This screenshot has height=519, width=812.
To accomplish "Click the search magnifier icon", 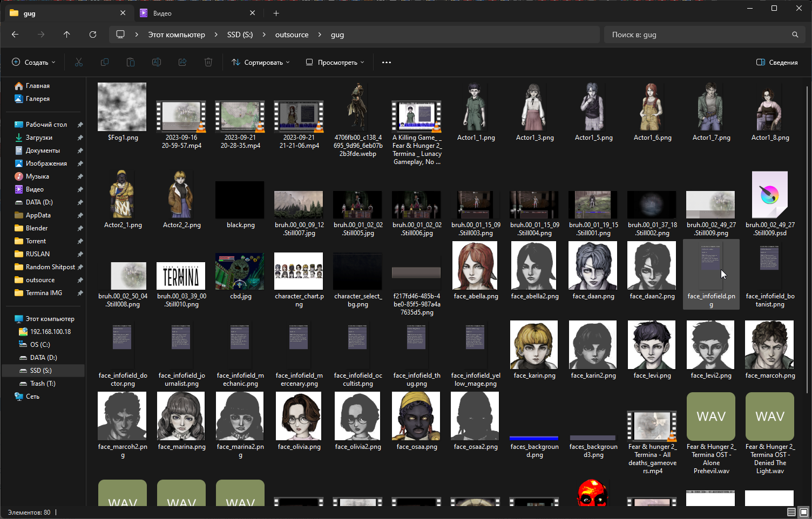I will point(795,35).
